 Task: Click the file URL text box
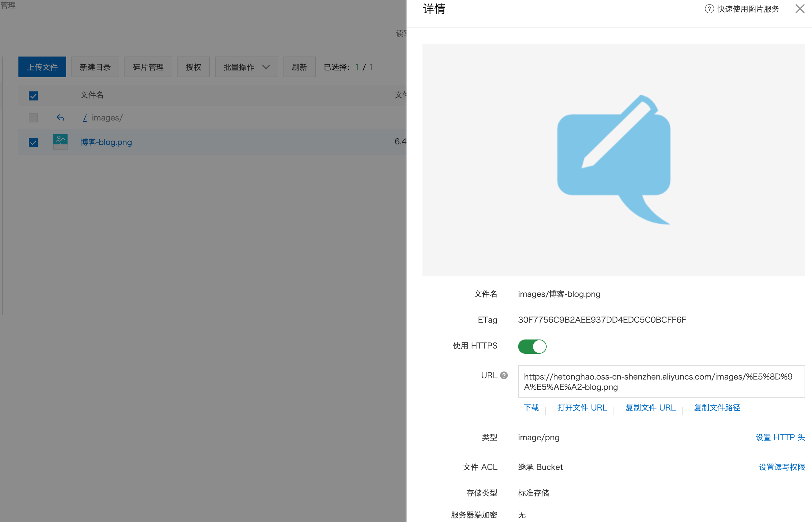click(661, 381)
